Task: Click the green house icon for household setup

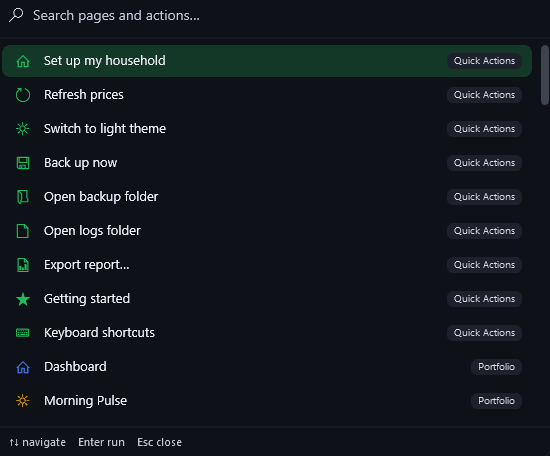Action: [23, 61]
